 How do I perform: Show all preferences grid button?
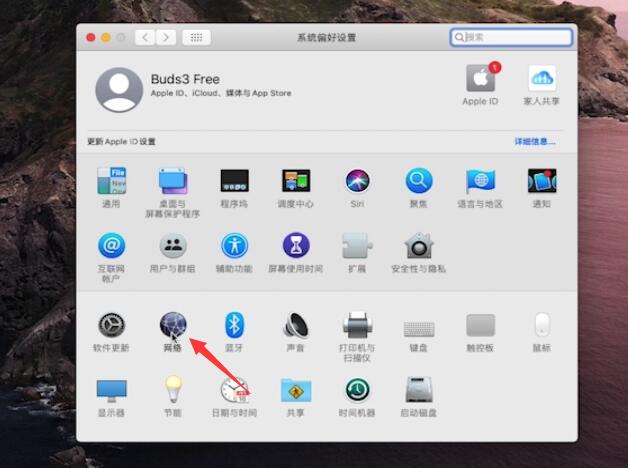(196, 38)
